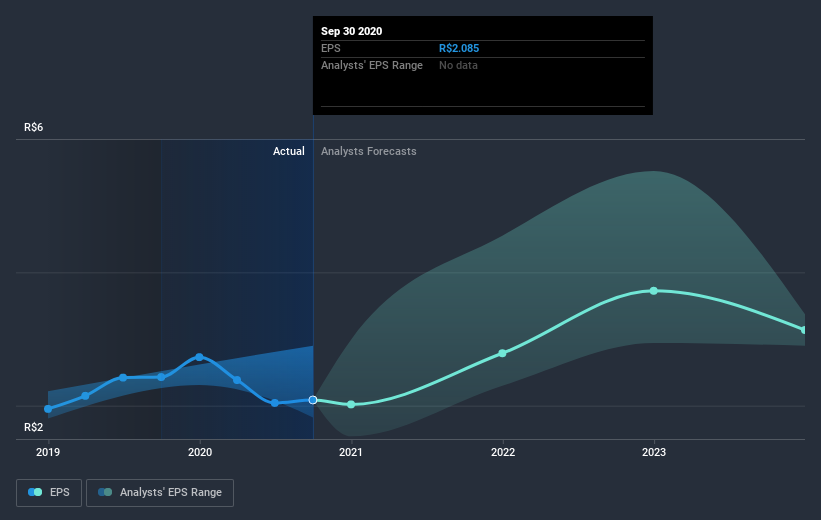The width and height of the screenshot is (821, 520).
Task: Click the 2023 x-axis label
Action: coord(653,452)
